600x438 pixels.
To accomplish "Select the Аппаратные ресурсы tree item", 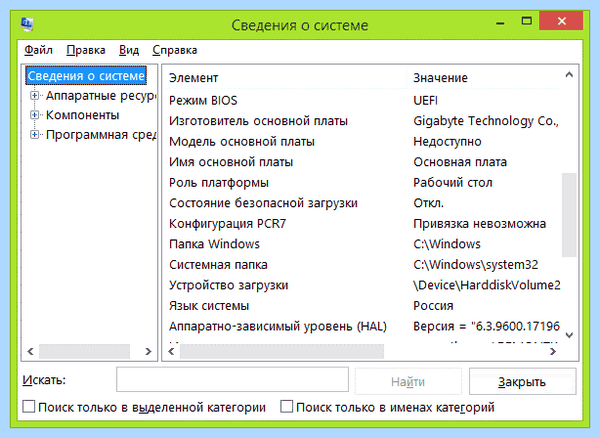I will coord(101,96).
